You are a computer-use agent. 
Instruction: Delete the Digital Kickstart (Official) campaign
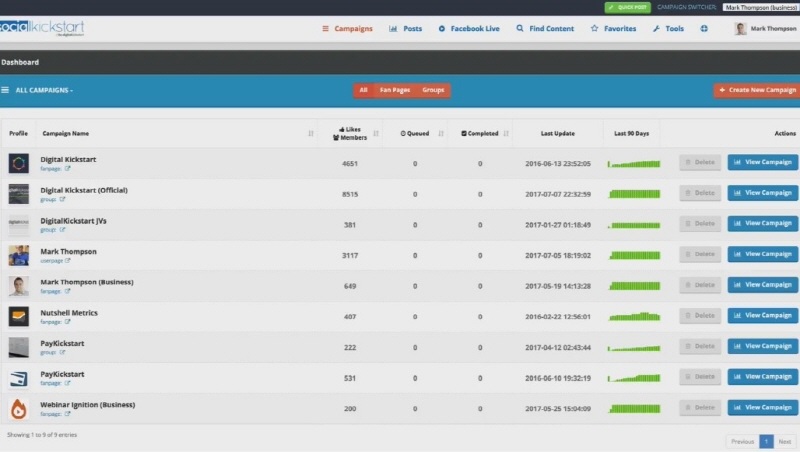point(700,193)
